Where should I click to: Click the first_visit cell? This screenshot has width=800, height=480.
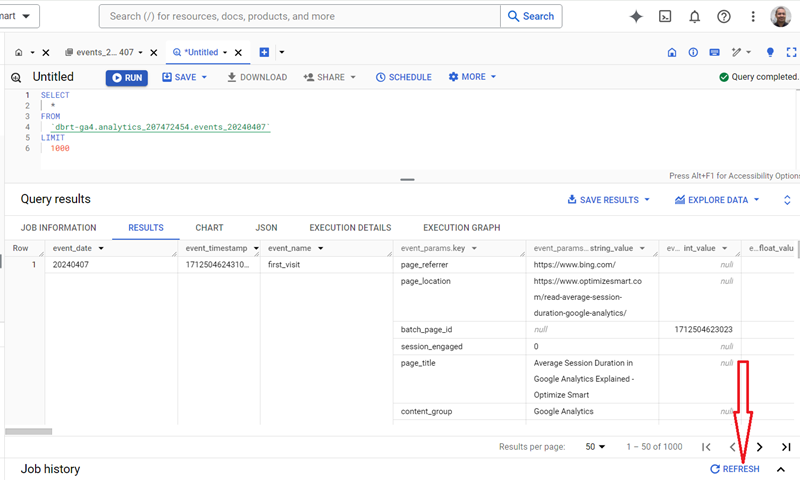(x=284, y=265)
